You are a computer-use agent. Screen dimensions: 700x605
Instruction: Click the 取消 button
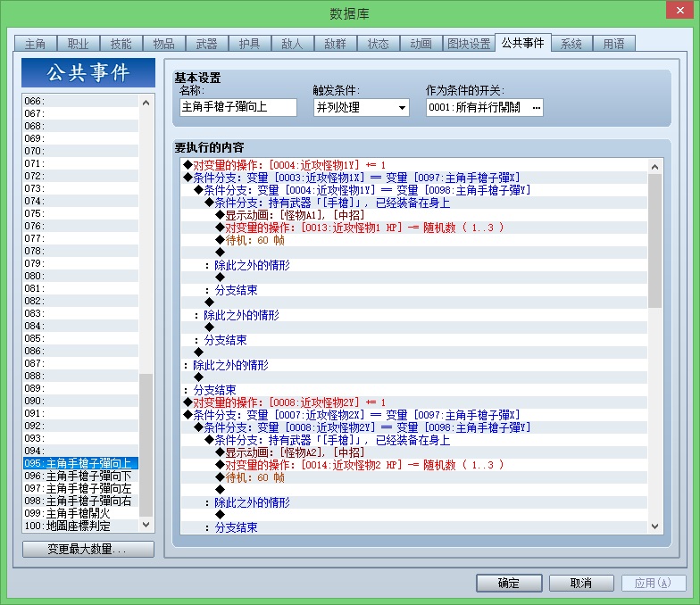pyautogui.click(x=581, y=584)
